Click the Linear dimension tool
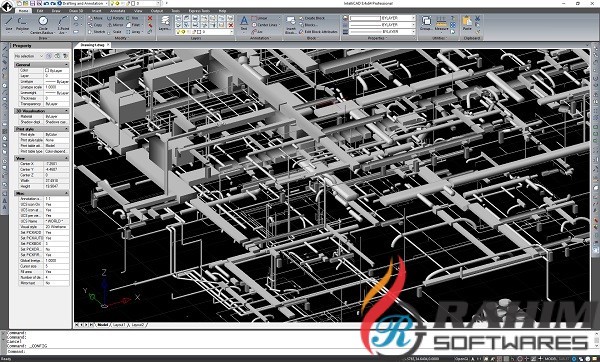The height and width of the screenshot is (362, 600). pyautogui.click(x=259, y=18)
